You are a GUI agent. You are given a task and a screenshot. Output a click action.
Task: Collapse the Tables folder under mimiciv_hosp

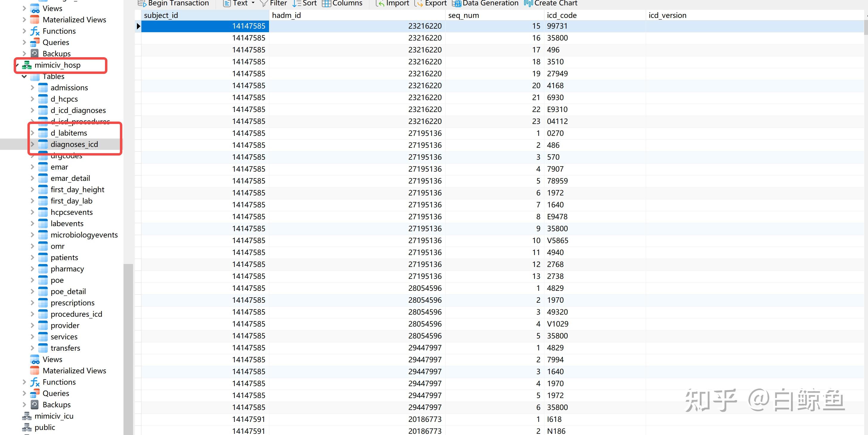[24, 77]
